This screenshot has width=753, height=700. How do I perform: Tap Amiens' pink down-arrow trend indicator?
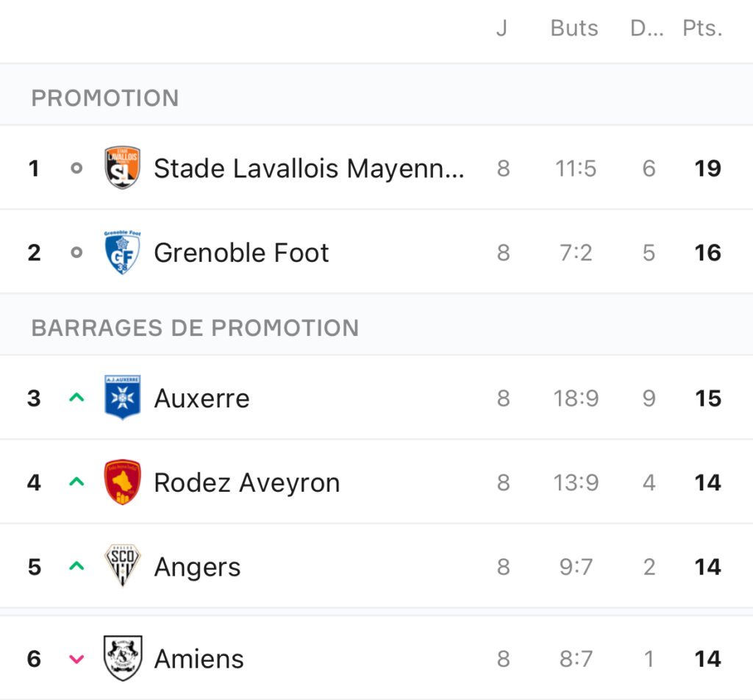tap(76, 659)
